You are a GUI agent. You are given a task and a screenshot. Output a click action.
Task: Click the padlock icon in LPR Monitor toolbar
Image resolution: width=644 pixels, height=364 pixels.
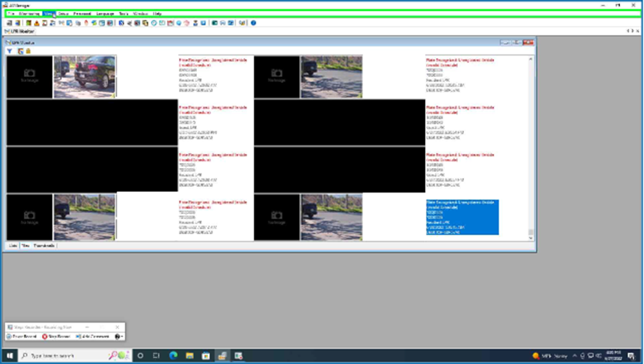tap(28, 50)
